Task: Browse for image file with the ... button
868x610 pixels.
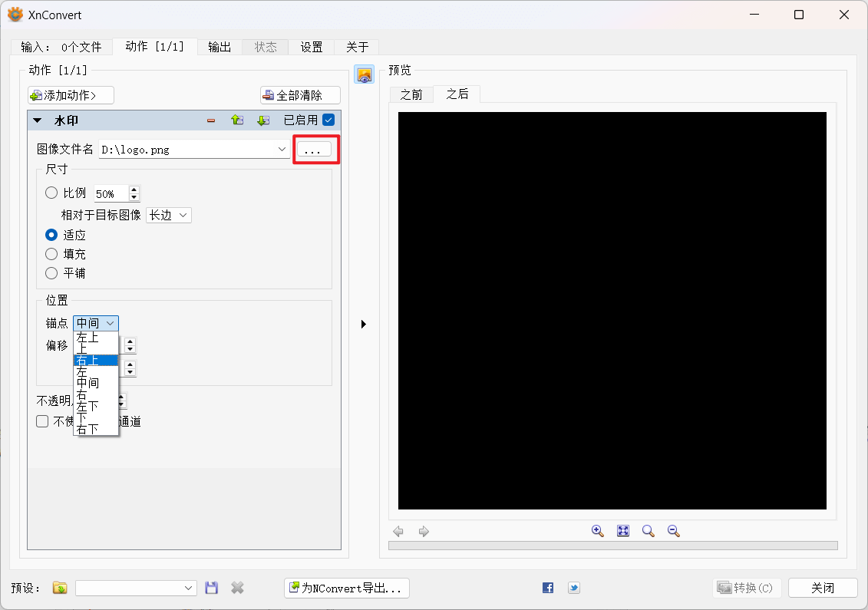Action: [x=315, y=150]
